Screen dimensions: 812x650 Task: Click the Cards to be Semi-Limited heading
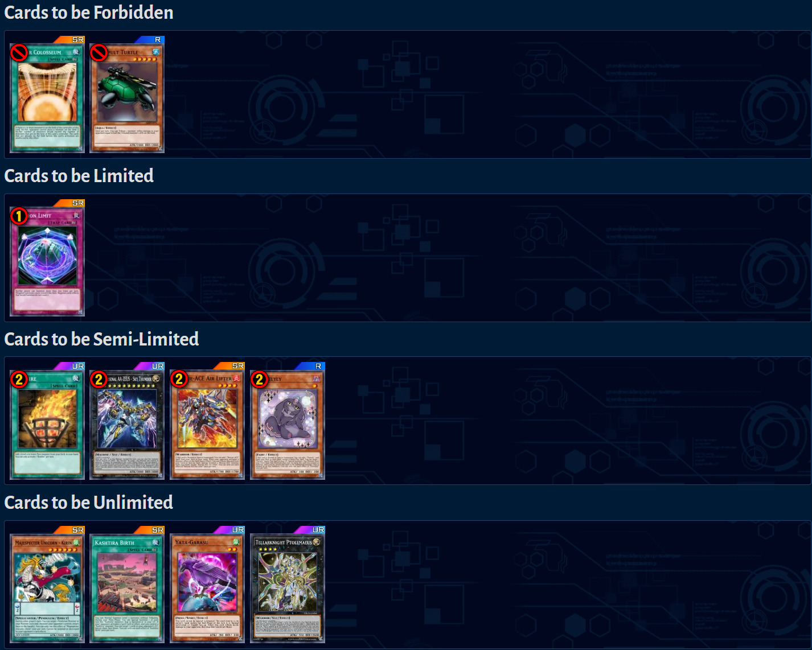point(101,339)
